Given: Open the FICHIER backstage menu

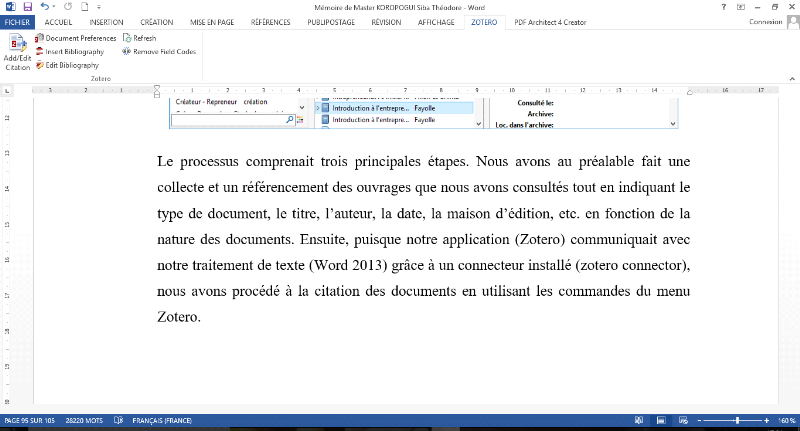Looking at the screenshot, I should pyautogui.click(x=17, y=21).
